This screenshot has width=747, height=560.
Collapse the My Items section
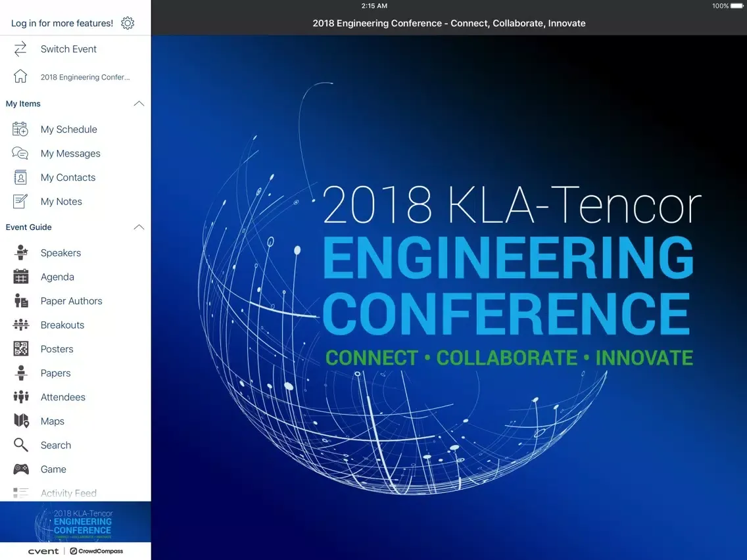point(139,103)
